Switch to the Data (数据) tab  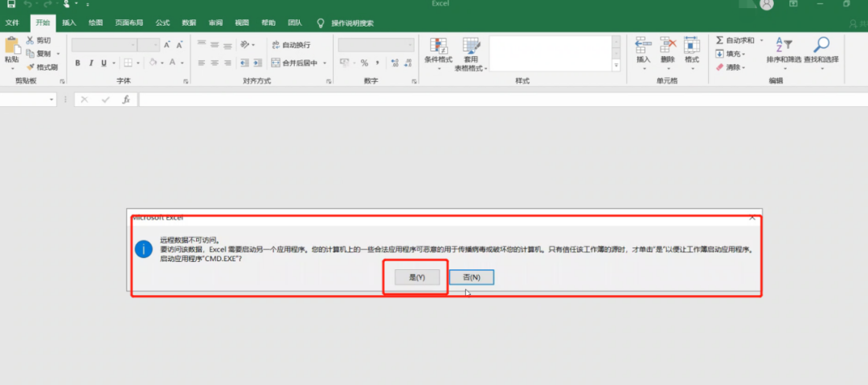[x=189, y=23]
